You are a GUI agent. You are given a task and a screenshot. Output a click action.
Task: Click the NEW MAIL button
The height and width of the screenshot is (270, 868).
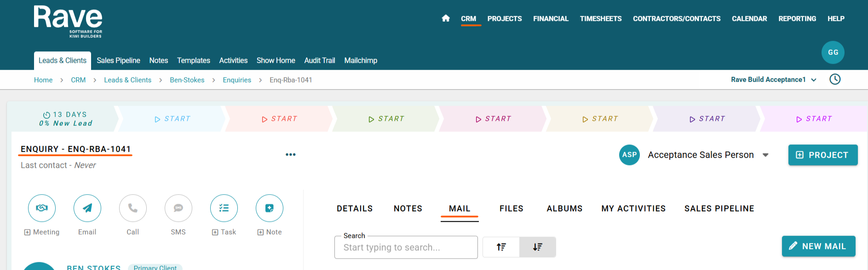(x=818, y=247)
